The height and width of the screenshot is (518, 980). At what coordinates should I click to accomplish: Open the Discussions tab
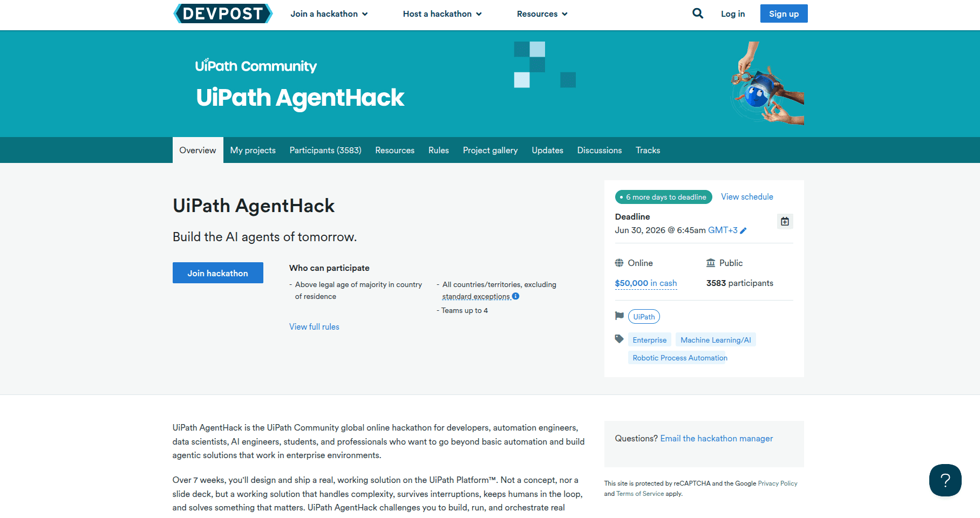(x=599, y=150)
